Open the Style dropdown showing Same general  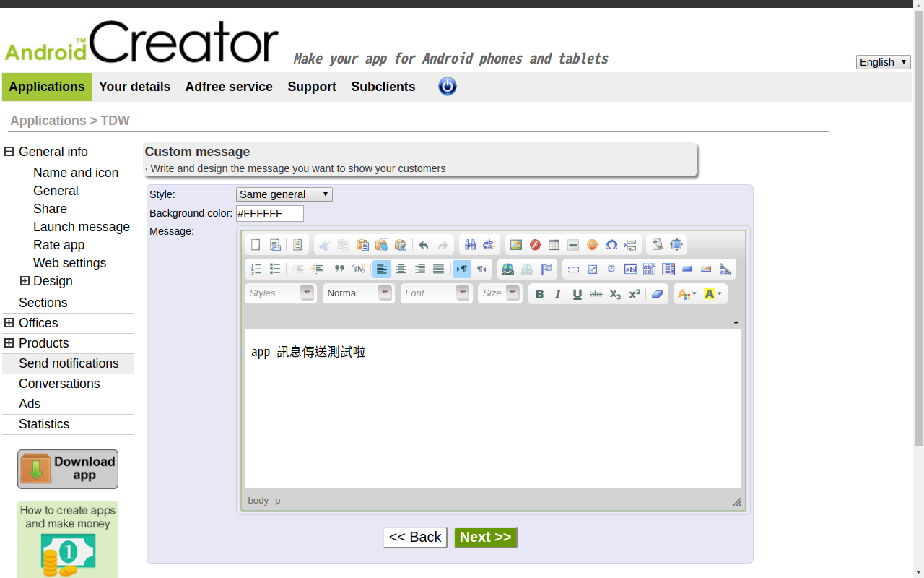[x=284, y=194]
